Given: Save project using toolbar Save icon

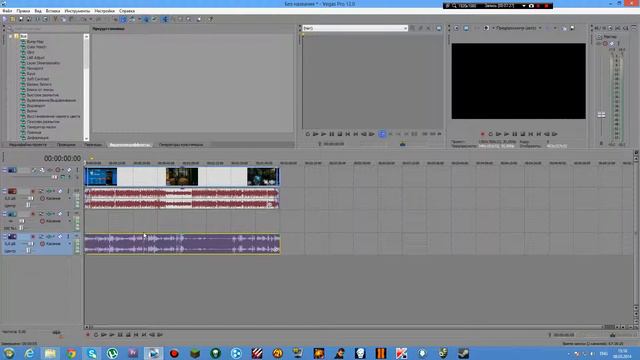Looking at the screenshot, I should (21, 19).
